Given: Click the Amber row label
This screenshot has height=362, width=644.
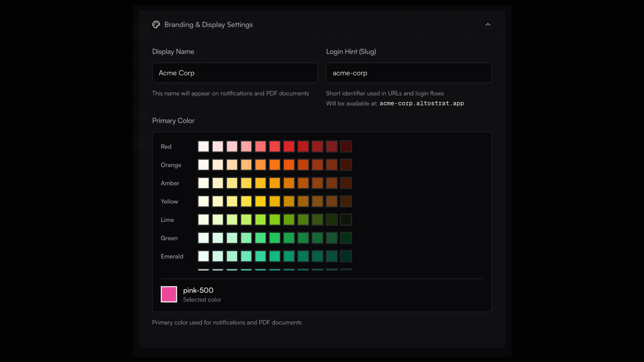Looking at the screenshot, I should pyautogui.click(x=170, y=183).
